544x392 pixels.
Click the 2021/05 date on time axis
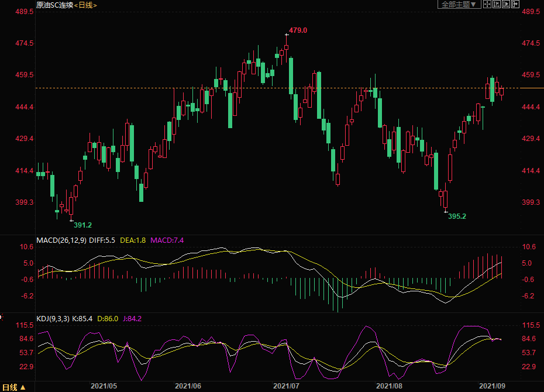point(104,386)
